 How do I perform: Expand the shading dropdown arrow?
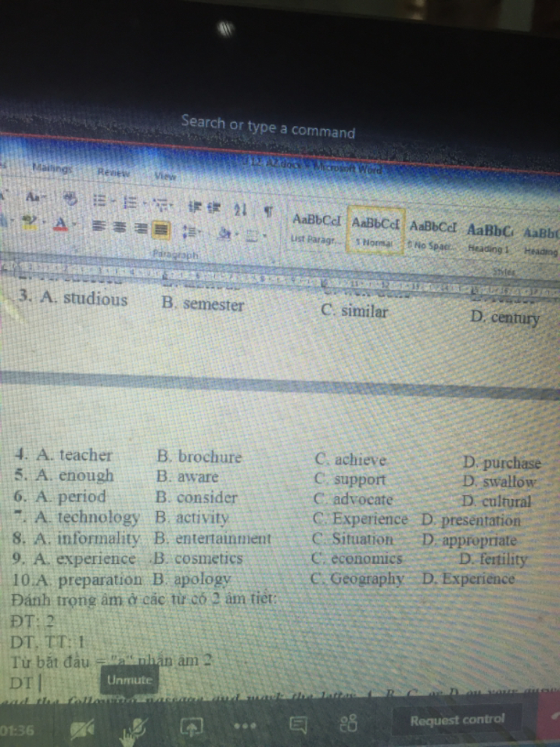point(236,235)
